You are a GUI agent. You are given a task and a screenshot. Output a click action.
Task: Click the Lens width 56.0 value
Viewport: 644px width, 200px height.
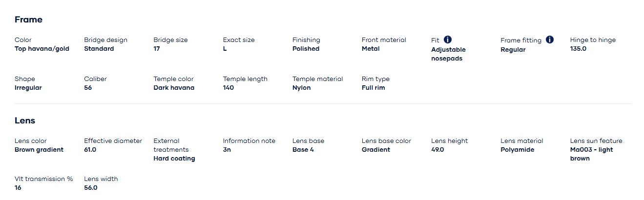pos(91,188)
